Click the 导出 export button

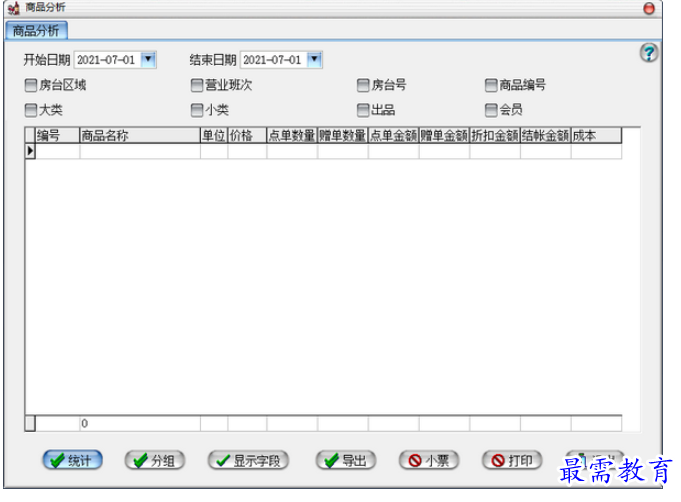coord(346,460)
